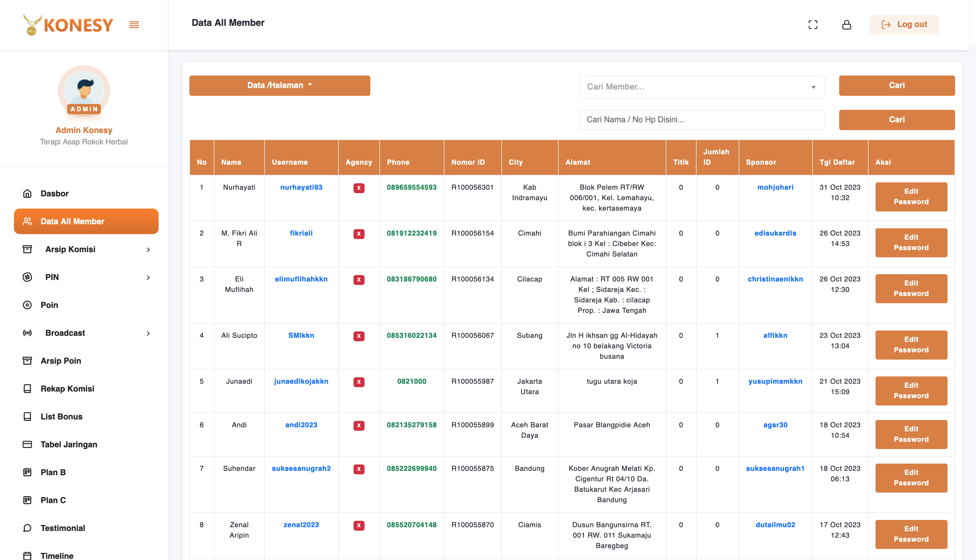Image resolution: width=976 pixels, height=560 pixels.
Task: Click red X agency badge for M. Fikri Ali R
Action: (x=359, y=234)
